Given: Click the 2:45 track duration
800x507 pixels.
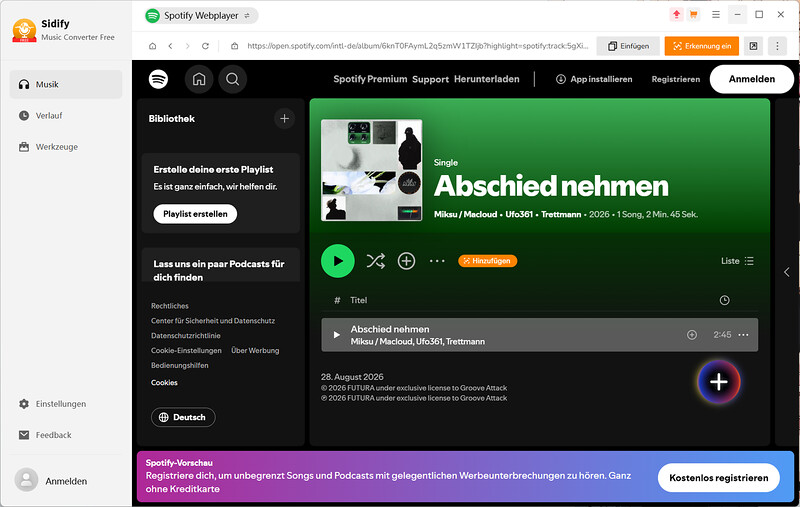Looking at the screenshot, I should pos(722,335).
